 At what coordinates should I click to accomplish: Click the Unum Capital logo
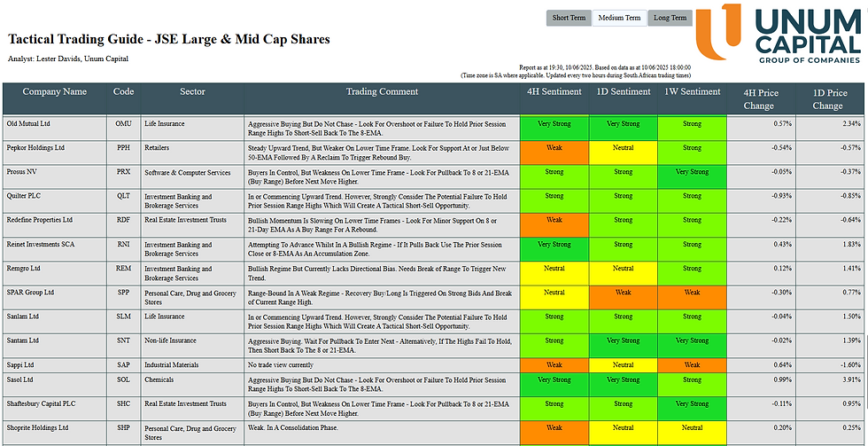tap(779, 33)
